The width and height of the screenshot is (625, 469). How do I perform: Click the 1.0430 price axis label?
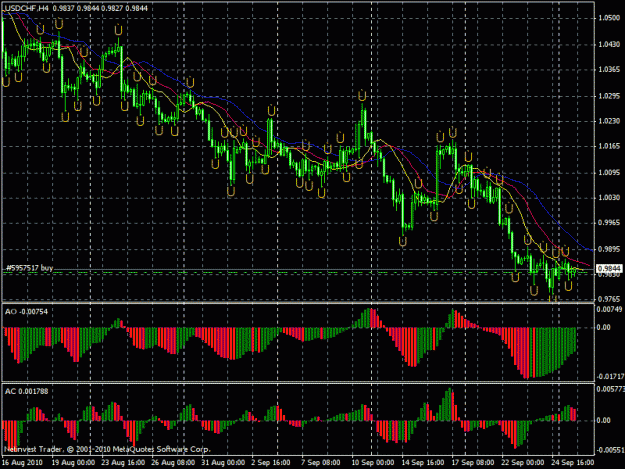[x=609, y=44]
